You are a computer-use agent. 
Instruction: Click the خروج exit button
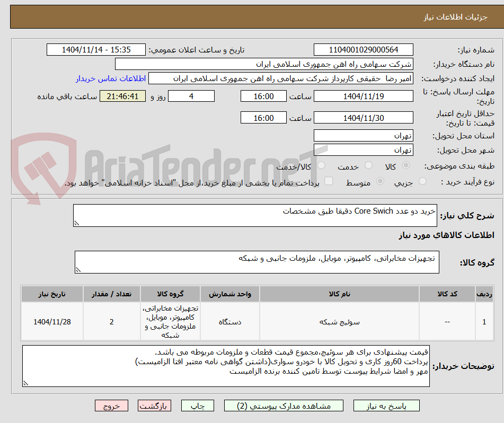point(111,406)
